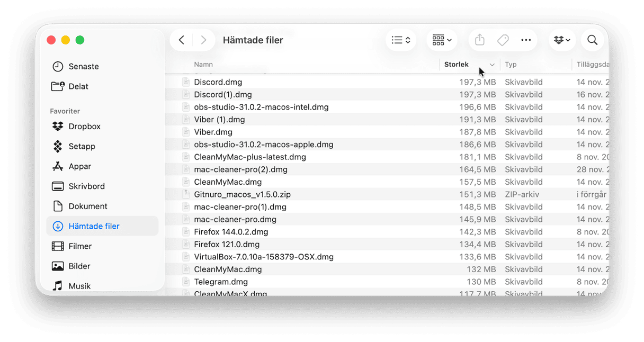The image size is (644, 342).
Task: Click the disk image icon of Discord.dmg
Action: coord(186,82)
